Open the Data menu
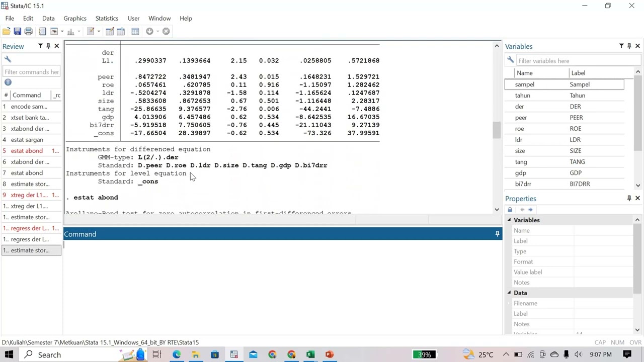The image size is (644, 362). click(48, 18)
